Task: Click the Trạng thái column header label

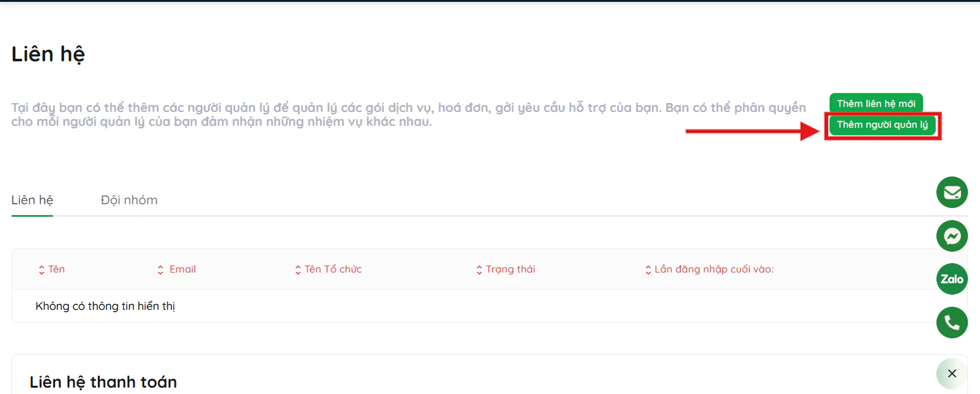Action: click(x=510, y=269)
